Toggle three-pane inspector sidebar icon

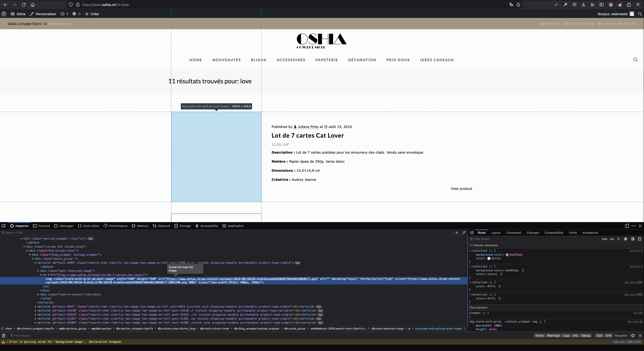(x=471, y=233)
